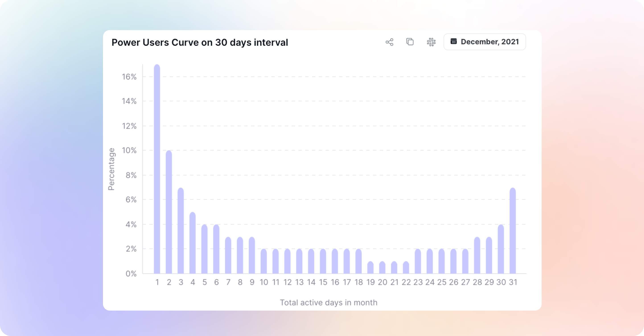This screenshot has height=336, width=644.
Task: Click the copy chart icon
Action: click(410, 42)
